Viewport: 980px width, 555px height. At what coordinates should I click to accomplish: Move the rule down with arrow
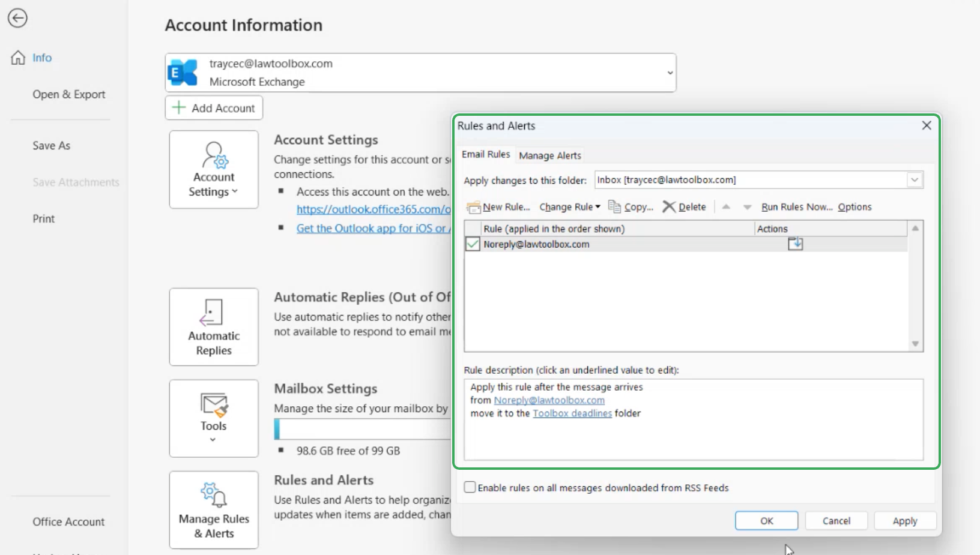[748, 207]
